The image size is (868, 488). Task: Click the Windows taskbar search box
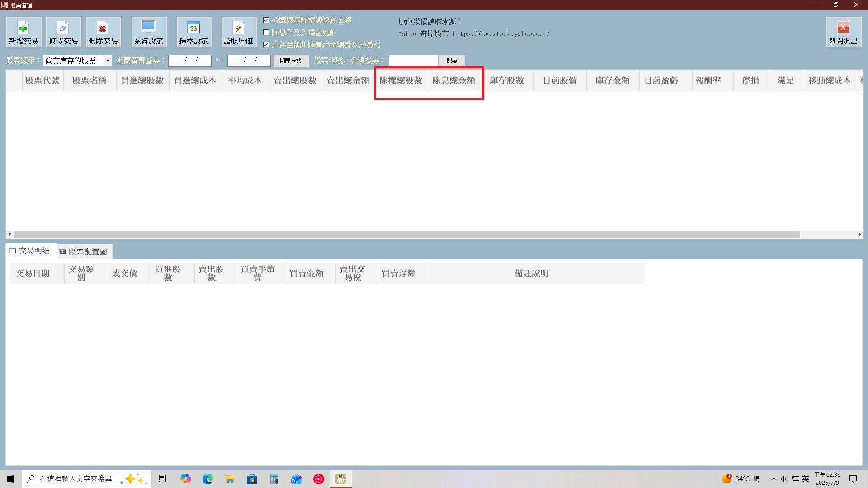click(x=86, y=479)
